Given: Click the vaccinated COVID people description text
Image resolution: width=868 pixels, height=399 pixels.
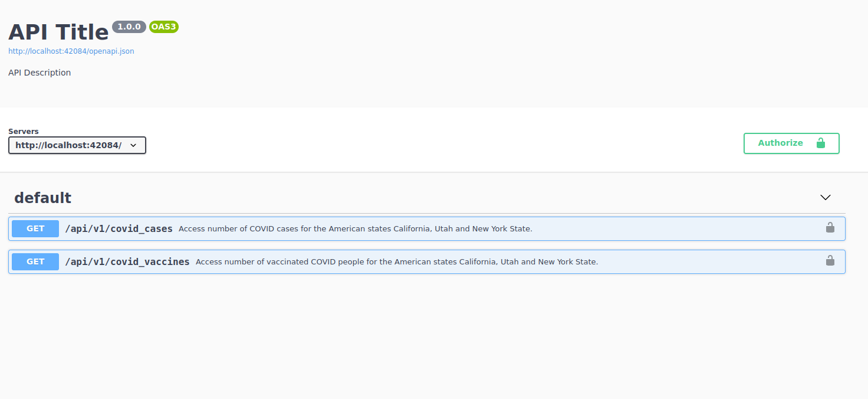Looking at the screenshot, I should (396, 262).
